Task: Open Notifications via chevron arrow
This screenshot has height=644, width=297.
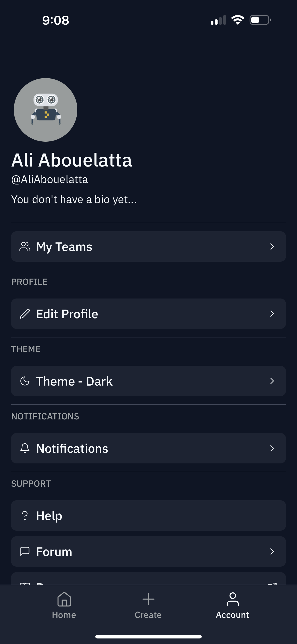Action: [272, 448]
